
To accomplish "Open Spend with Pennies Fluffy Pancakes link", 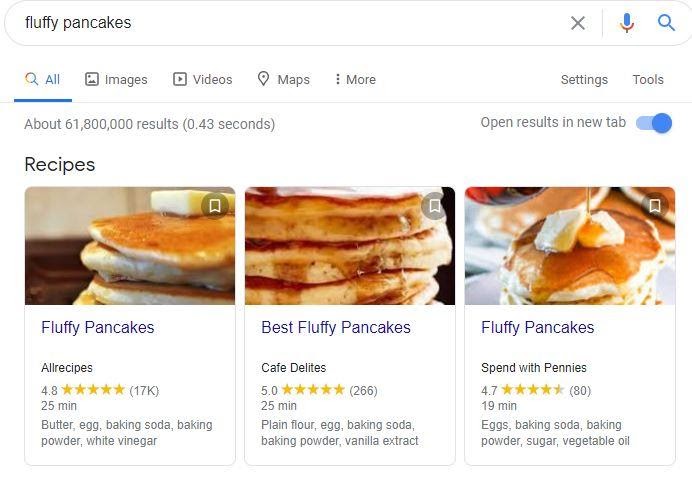I will [x=538, y=327].
